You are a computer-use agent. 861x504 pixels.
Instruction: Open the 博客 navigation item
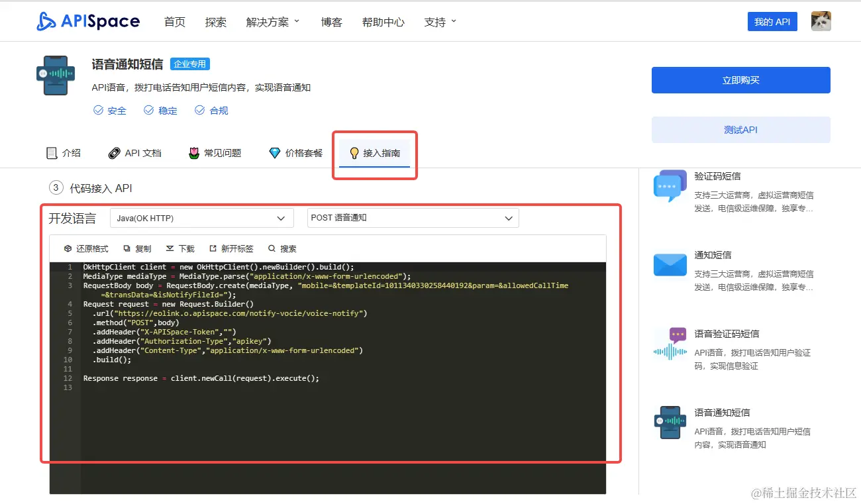pyautogui.click(x=332, y=22)
